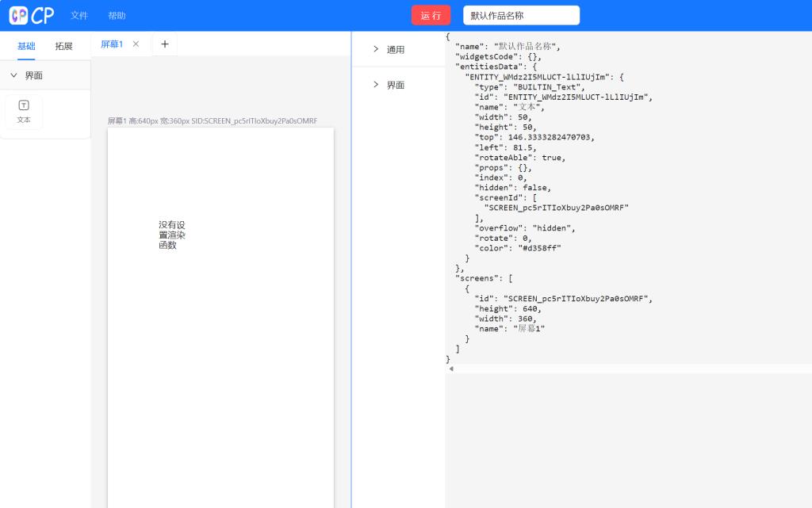The width and height of the screenshot is (812, 508).
Task: Add a new screen with the plus icon
Action: (x=165, y=44)
